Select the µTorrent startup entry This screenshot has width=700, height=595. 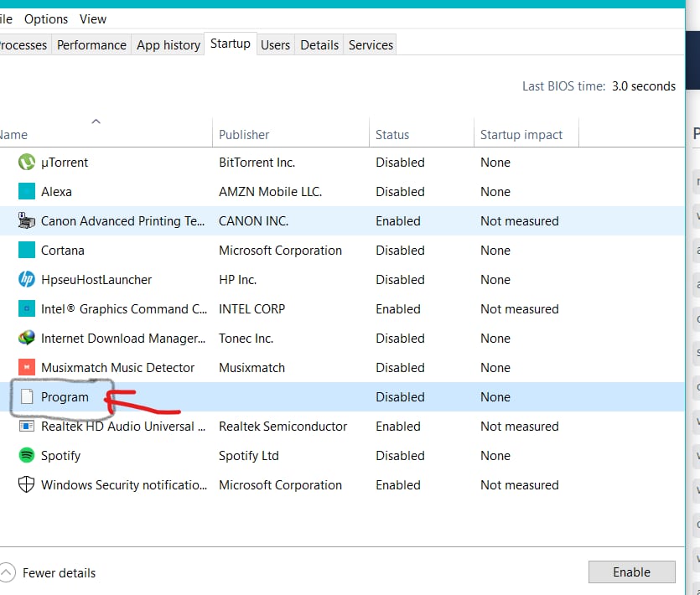pyautogui.click(x=342, y=162)
